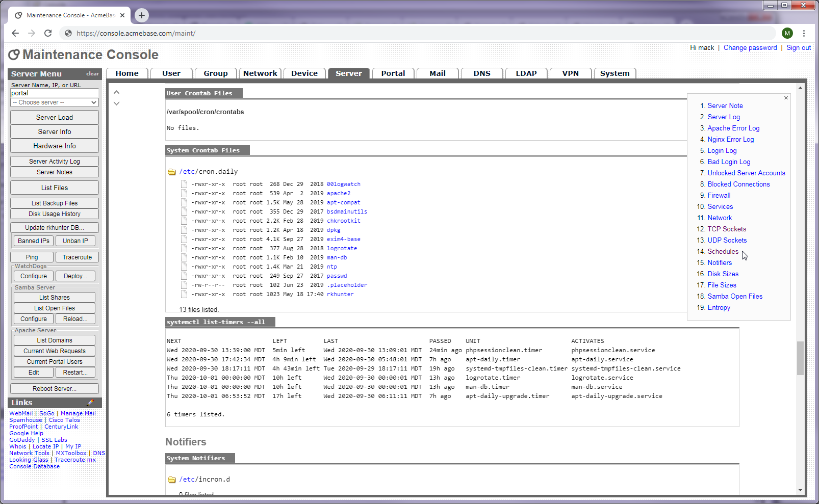Image resolution: width=819 pixels, height=504 pixels.
Task: Run Traceroute
Action: (77, 257)
